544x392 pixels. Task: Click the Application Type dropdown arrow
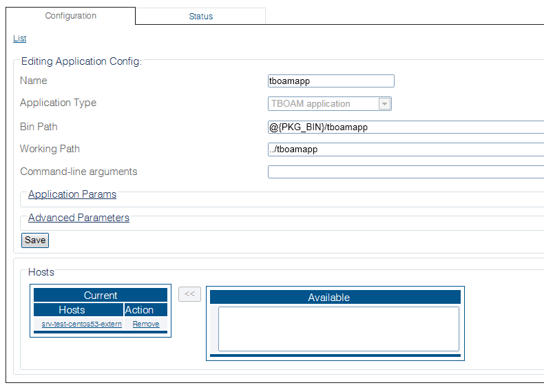[385, 104]
